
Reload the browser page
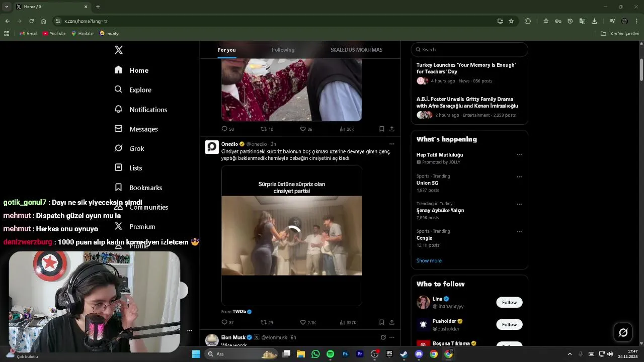(x=31, y=21)
